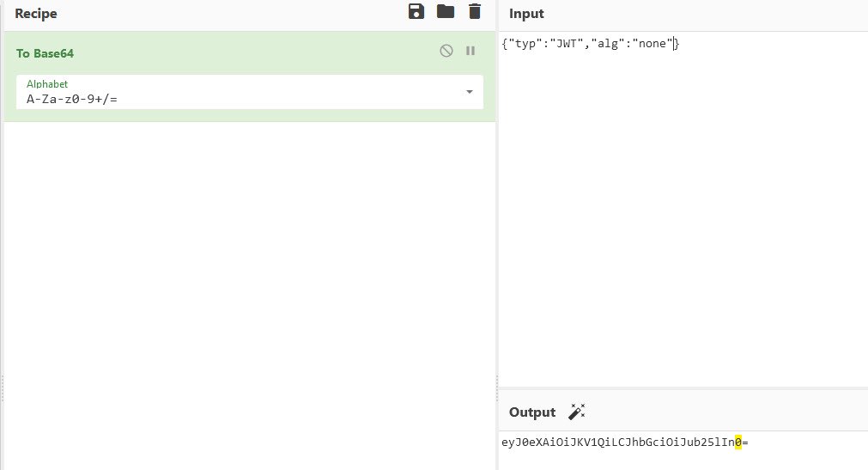The height and width of the screenshot is (470, 868).
Task: Load a recipe via folder icon
Action: point(446,11)
